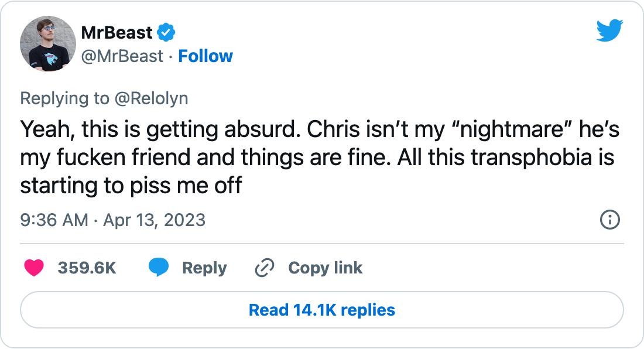Screen dimensions: 644x349
Task: Click the Twitter bird logo
Action: (x=609, y=30)
